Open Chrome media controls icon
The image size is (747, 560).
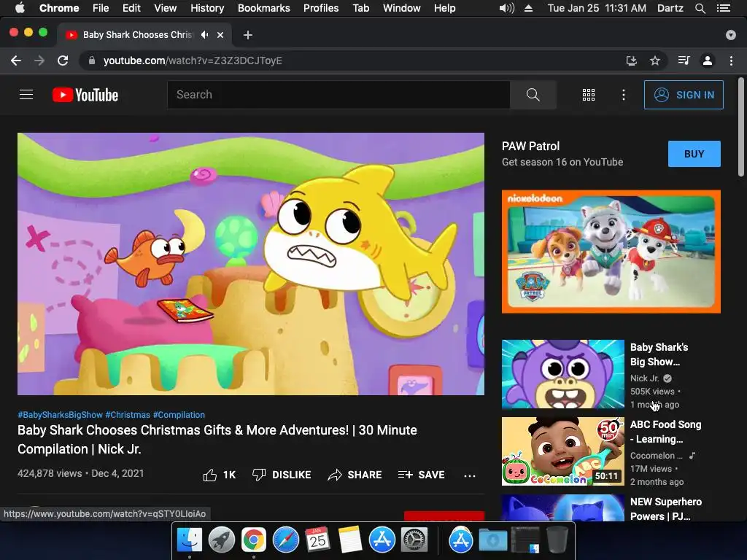pos(684,61)
